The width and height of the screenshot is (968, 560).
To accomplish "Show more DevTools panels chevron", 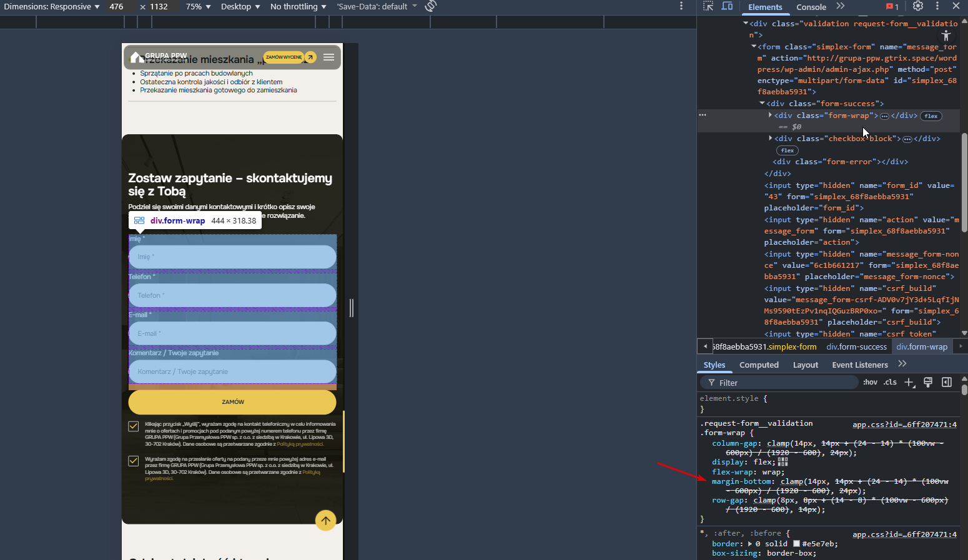I will (841, 6).
